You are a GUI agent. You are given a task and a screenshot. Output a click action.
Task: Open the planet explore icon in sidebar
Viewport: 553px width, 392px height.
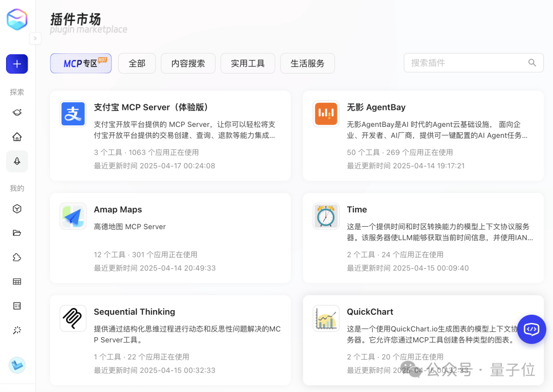pos(17,113)
